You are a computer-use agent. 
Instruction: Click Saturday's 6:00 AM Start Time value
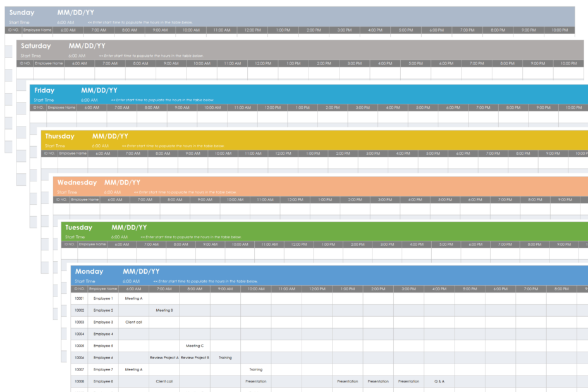[x=77, y=56]
